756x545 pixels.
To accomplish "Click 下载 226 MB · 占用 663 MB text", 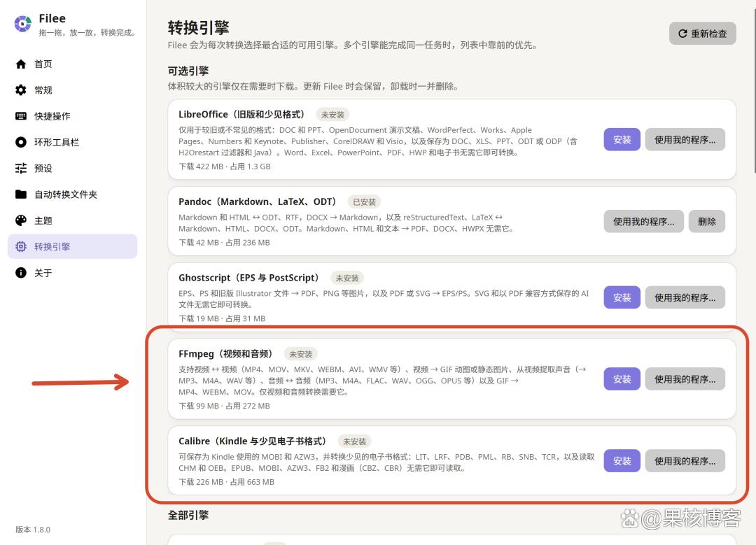I will click(226, 482).
